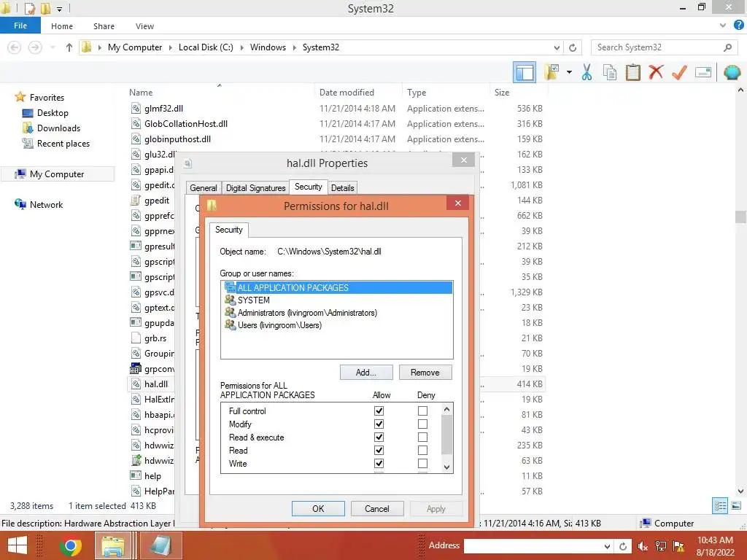Click the Add... button
Viewport: 747px width, 560px height.
coord(366,373)
